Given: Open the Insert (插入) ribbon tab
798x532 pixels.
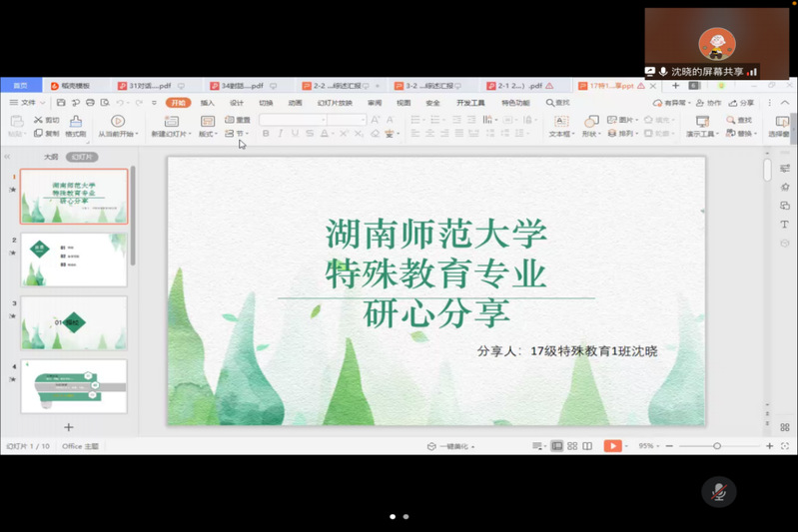Looking at the screenshot, I should pyautogui.click(x=207, y=103).
